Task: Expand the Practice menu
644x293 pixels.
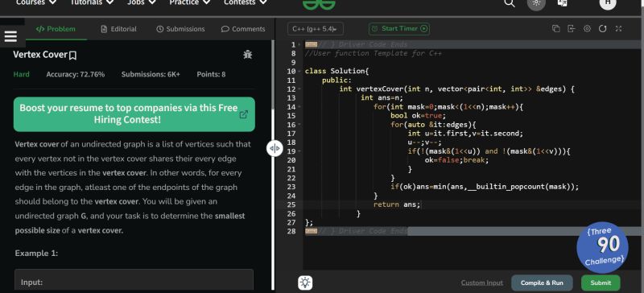Action: [190, 2]
